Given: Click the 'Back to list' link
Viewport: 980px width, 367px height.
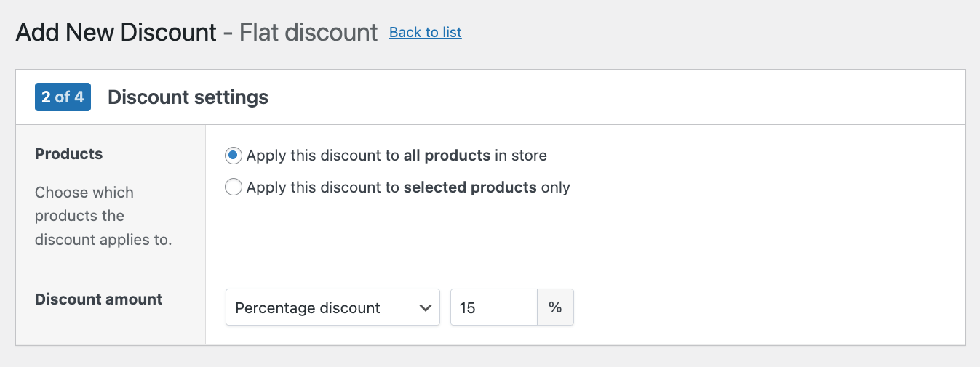Looking at the screenshot, I should point(425,32).
